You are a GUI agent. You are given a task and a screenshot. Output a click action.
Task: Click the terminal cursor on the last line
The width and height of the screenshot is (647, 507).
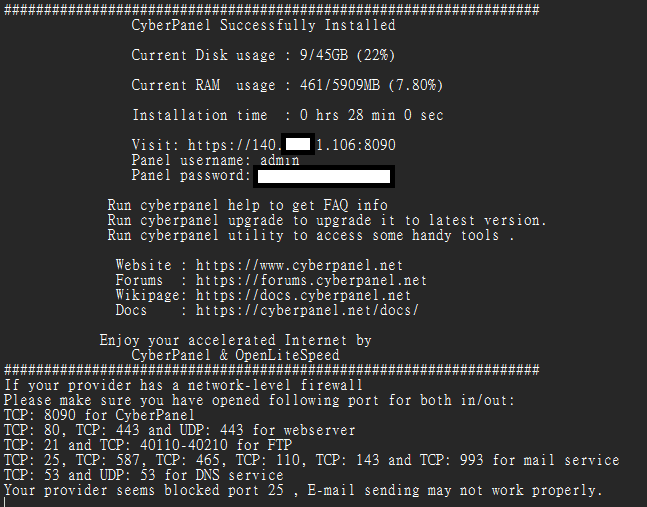(x=5, y=501)
